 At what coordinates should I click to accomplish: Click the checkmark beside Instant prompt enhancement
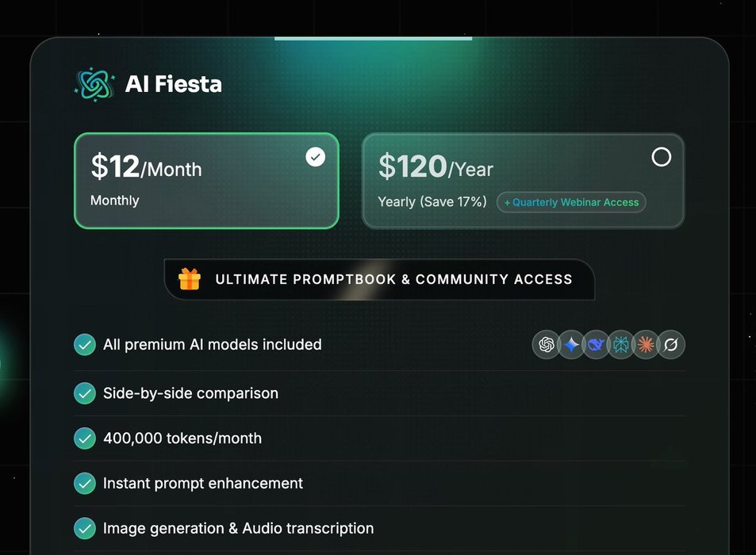tap(85, 483)
